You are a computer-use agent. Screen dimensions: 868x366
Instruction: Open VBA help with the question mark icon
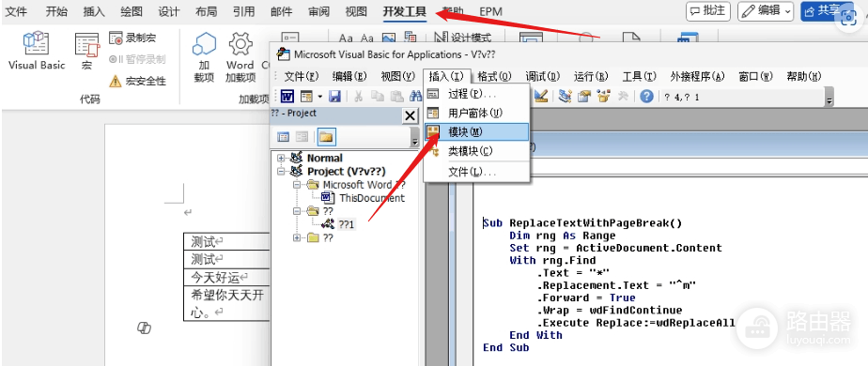click(646, 97)
